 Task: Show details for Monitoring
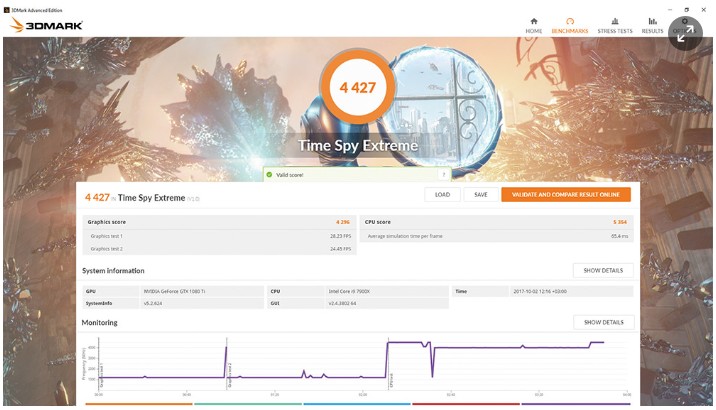tap(603, 322)
